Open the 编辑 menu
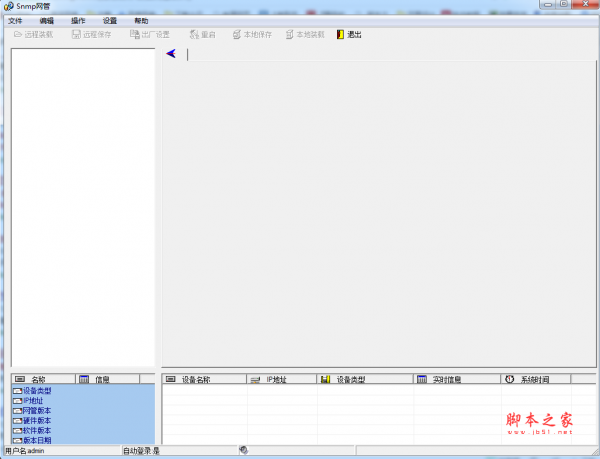600x459 pixels. pos(47,21)
